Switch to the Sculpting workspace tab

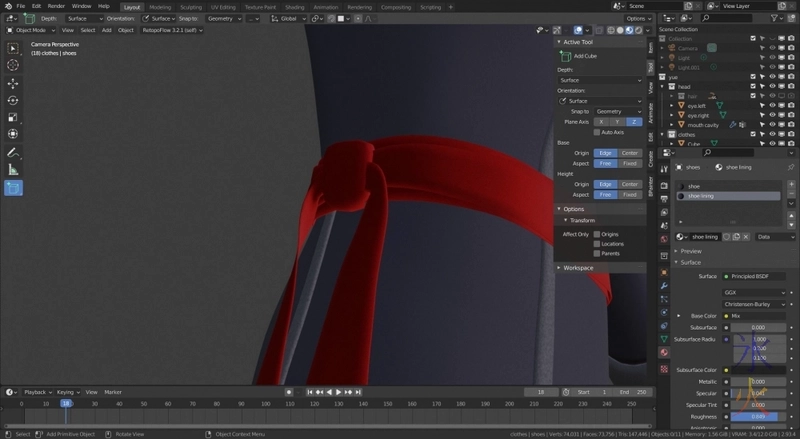tap(190, 6)
